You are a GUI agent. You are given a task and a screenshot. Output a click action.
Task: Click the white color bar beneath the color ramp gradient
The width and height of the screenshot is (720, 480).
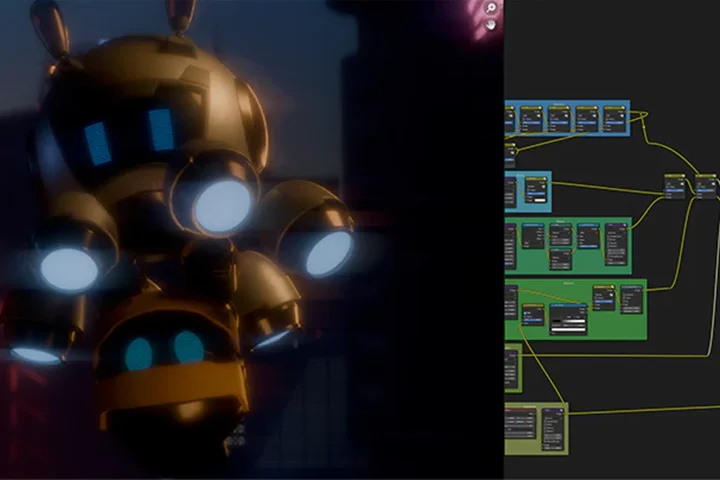click(568, 330)
